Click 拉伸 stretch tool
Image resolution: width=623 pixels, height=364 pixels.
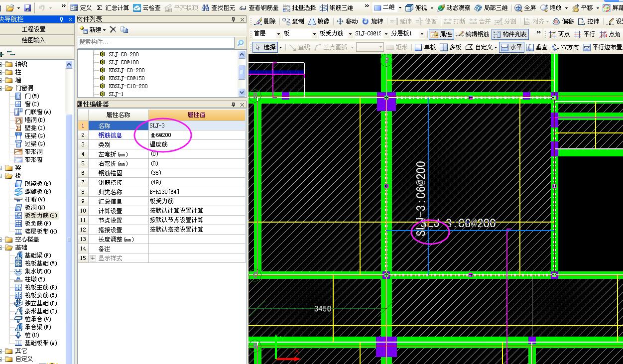(x=589, y=21)
